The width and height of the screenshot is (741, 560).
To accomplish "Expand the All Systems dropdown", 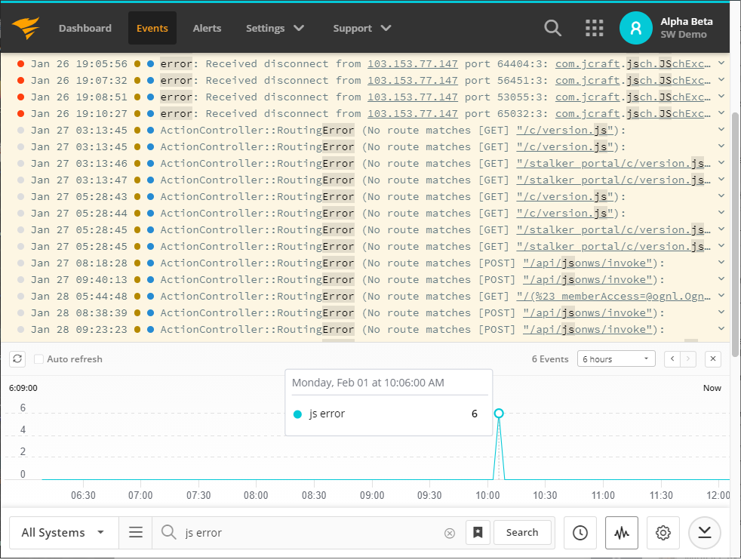I will click(x=63, y=533).
